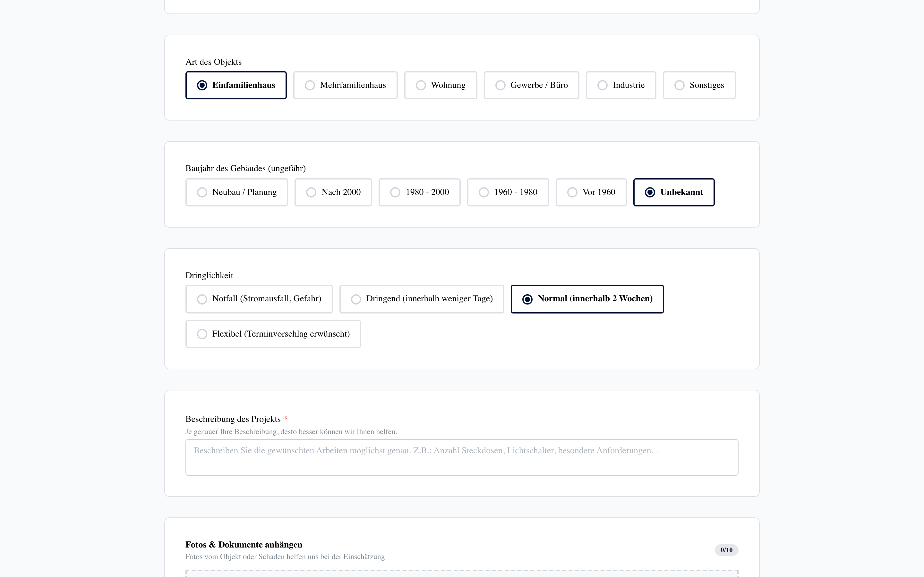The width and height of the screenshot is (924, 577).
Task: Pick Flexibel (Terminvorschlag erwünscht) option
Action: click(273, 334)
